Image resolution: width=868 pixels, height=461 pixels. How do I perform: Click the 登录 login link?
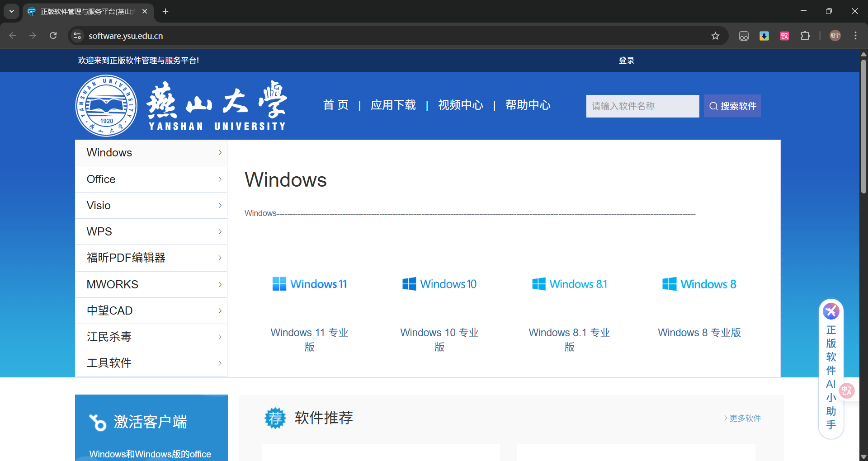pyautogui.click(x=626, y=60)
